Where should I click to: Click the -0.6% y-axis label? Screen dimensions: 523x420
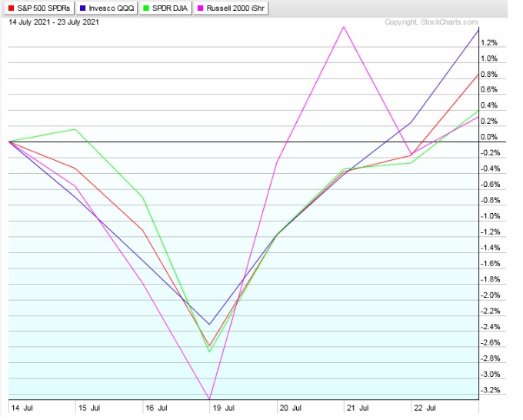491,185
